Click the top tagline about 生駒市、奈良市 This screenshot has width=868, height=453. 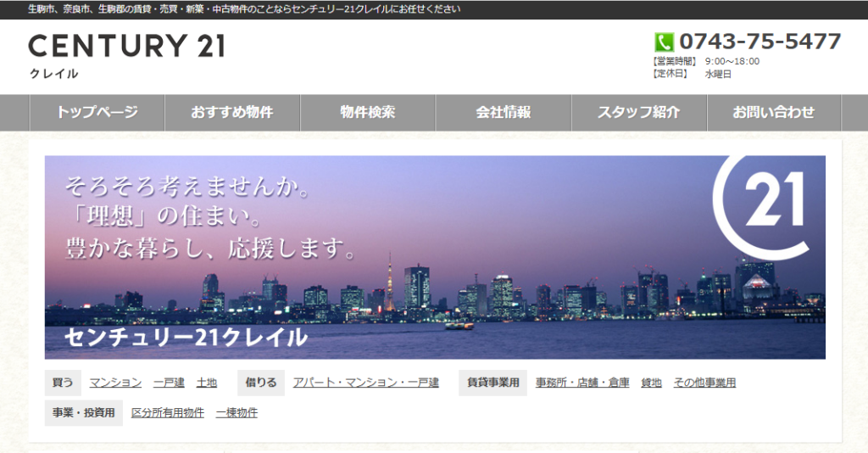tap(244, 9)
